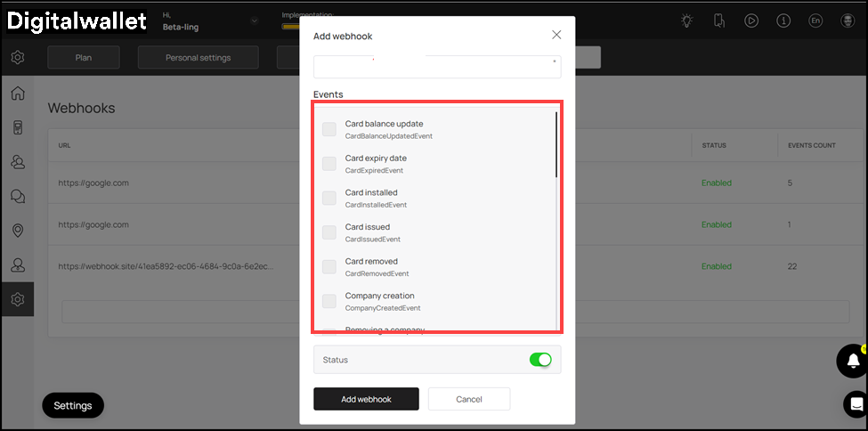Viewport: 868px width, 431px height.
Task: Check the Card removed event
Action: [x=329, y=266]
